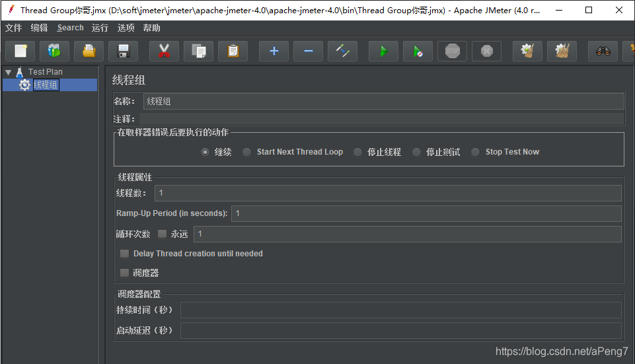Close the JMeter window
Viewport: 635px width, 364px height.
(618, 10)
